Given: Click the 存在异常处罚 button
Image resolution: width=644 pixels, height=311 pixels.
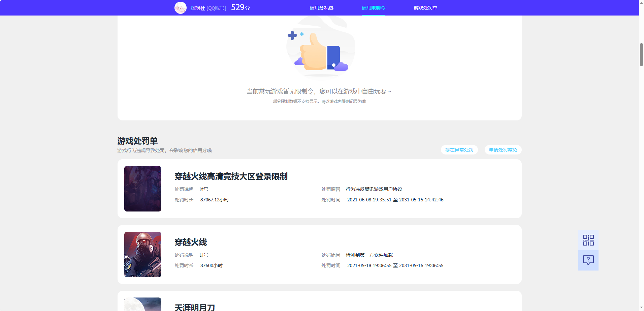Looking at the screenshot, I should [x=459, y=150].
